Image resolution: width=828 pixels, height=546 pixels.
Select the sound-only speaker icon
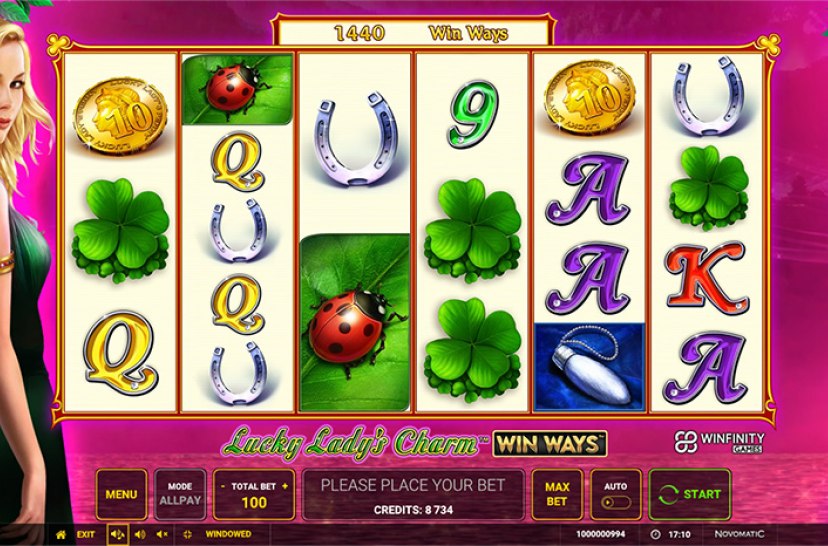pos(140,534)
